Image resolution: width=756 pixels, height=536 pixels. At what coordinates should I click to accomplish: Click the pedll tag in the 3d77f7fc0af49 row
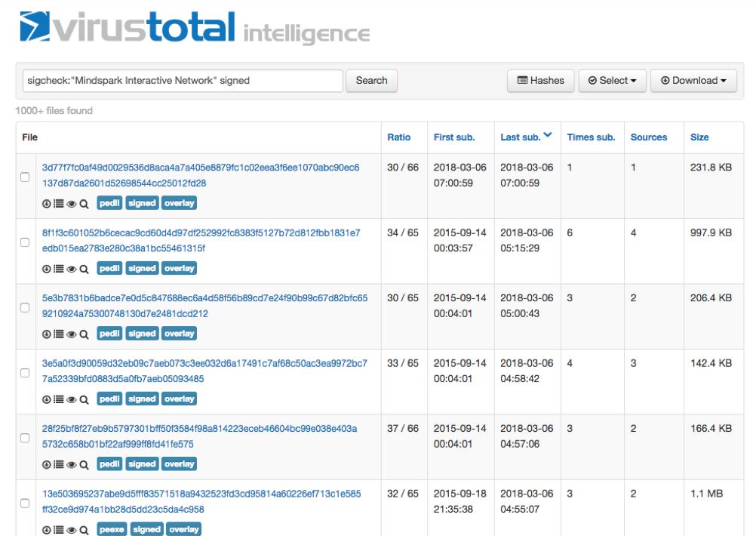coord(109,203)
